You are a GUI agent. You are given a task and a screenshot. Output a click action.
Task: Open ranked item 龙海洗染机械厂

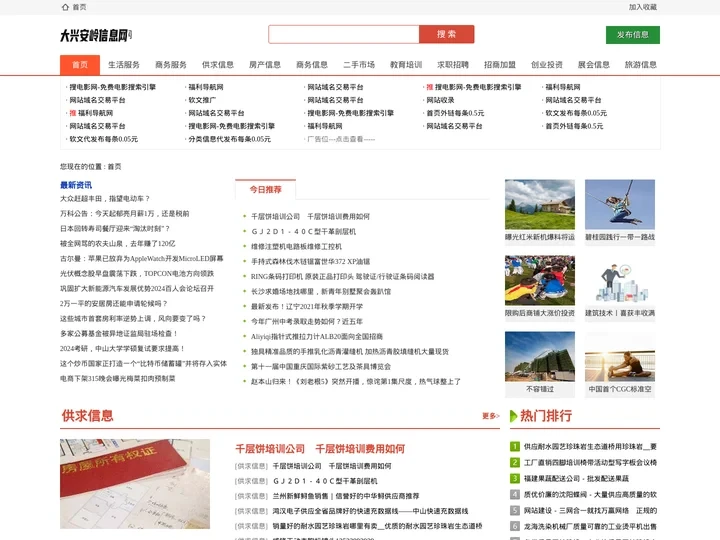coord(590,527)
